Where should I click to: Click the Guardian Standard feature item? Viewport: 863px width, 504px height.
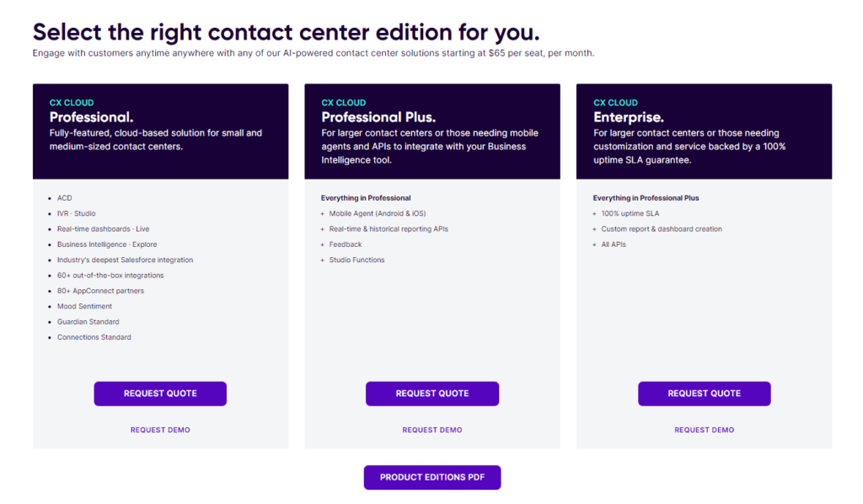[x=88, y=321]
